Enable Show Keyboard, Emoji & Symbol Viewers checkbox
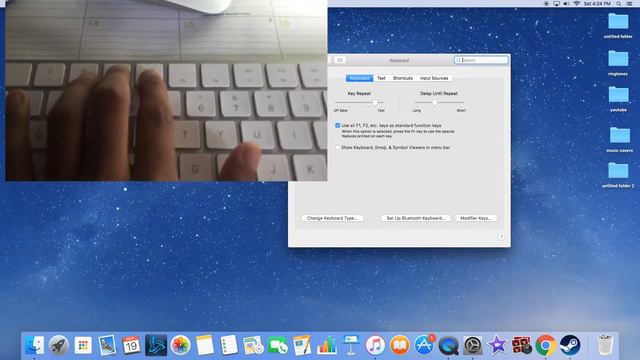 pyautogui.click(x=338, y=147)
